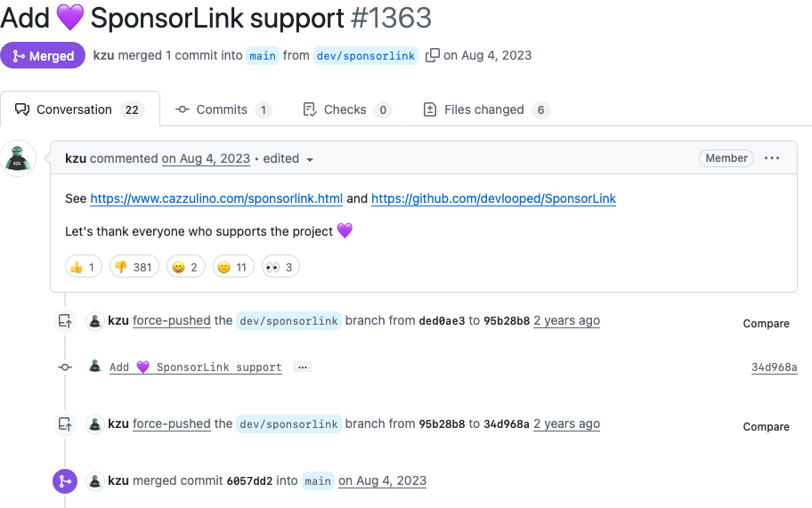
Task: Toggle the laughing face reaction
Action: tap(185, 267)
